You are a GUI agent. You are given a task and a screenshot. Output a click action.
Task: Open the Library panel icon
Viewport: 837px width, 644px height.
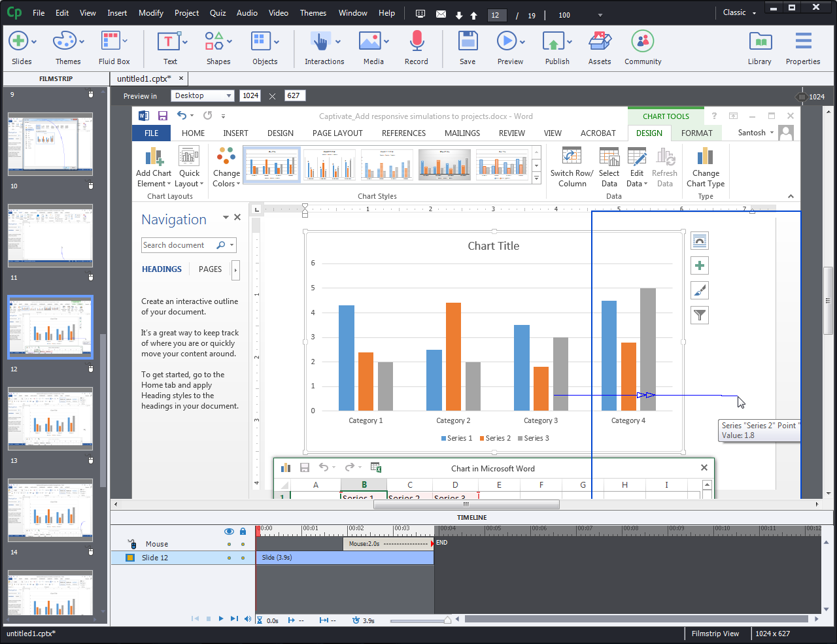click(x=760, y=41)
